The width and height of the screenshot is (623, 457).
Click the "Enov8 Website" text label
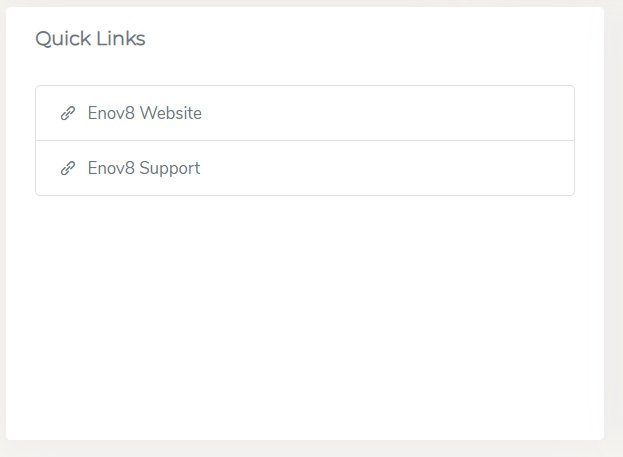coord(144,114)
